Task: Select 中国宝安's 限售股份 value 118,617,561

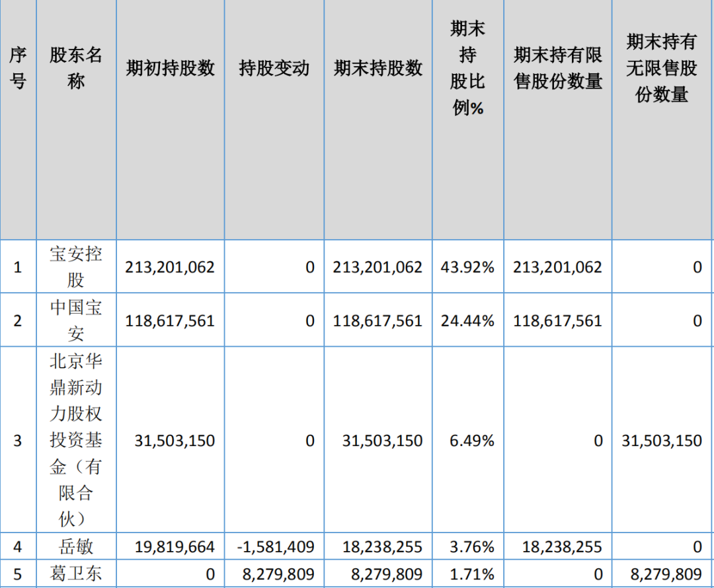Action: pos(557,321)
